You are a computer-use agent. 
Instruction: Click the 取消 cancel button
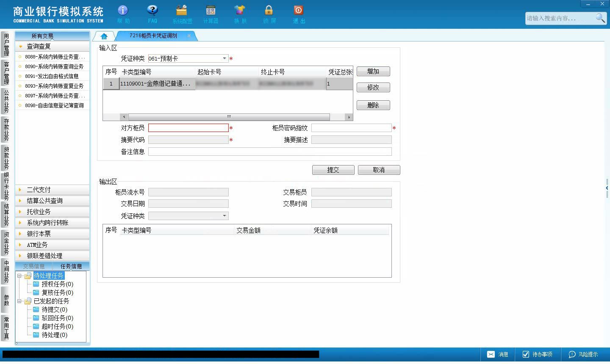tap(379, 170)
